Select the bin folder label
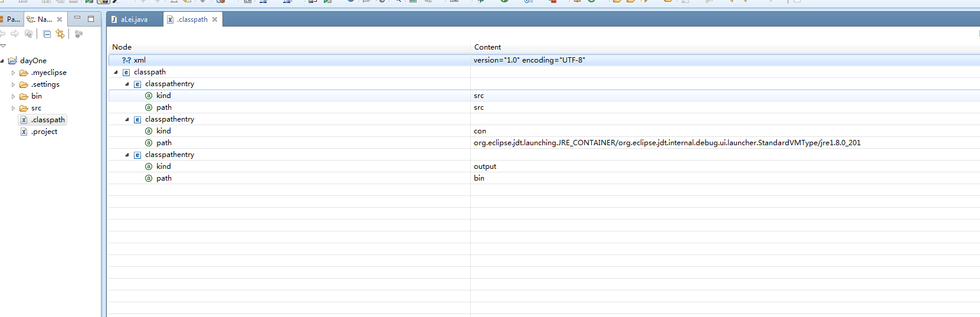This screenshot has height=317, width=980. pos(37,96)
